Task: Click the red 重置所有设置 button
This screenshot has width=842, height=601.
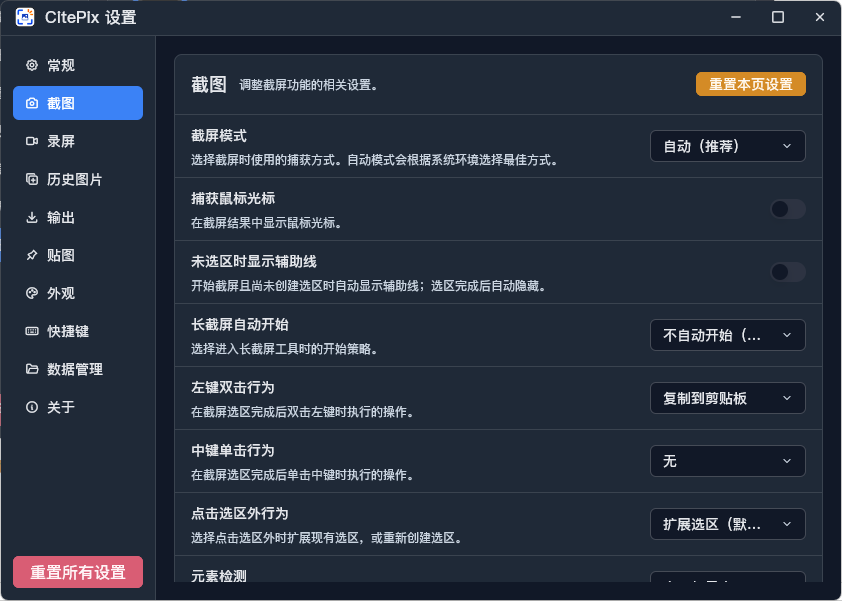Action: pos(78,572)
